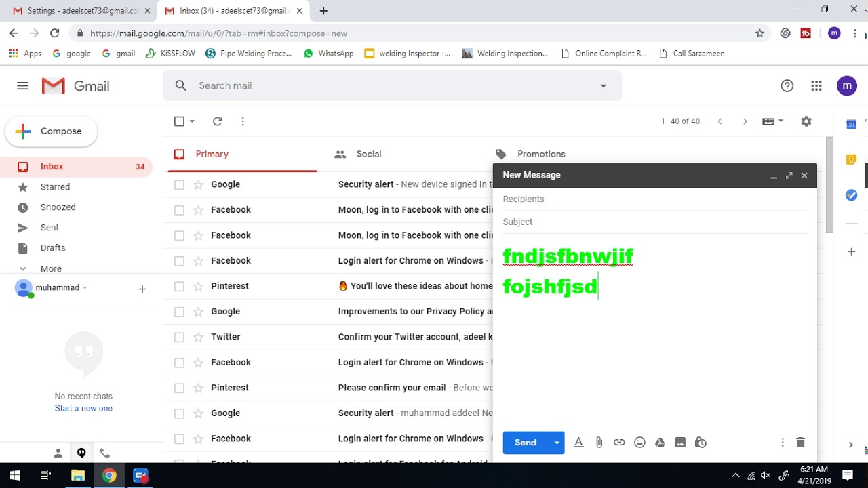Viewport: 868px width, 488px height.
Task: Open the Gmail settings gear
Action: tap(806, 121)
